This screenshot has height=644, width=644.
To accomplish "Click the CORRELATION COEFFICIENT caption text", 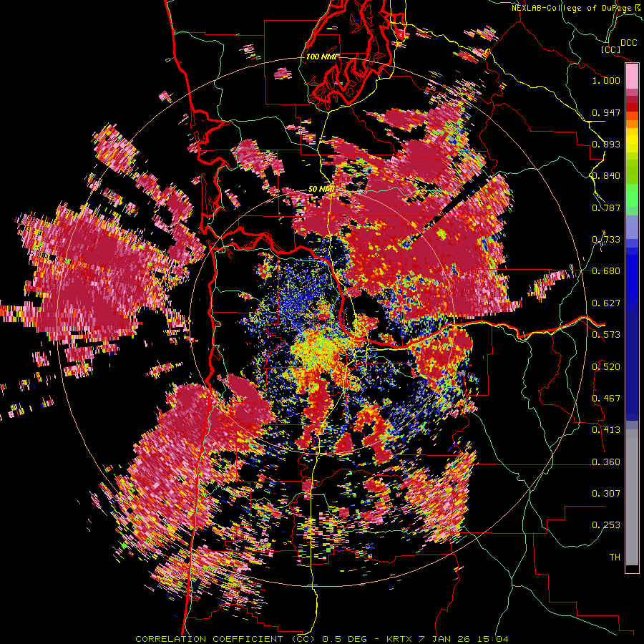I will click(x=209, y=639).
